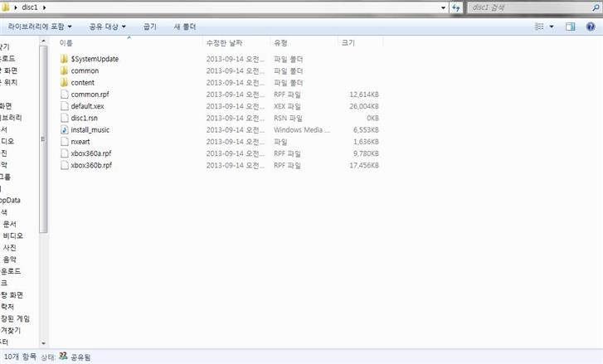Sort files by 이름 column header

[66, 41]
